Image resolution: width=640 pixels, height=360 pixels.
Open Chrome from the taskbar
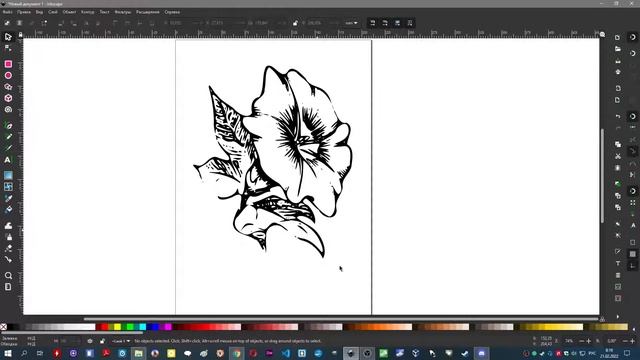click(236, 353)
